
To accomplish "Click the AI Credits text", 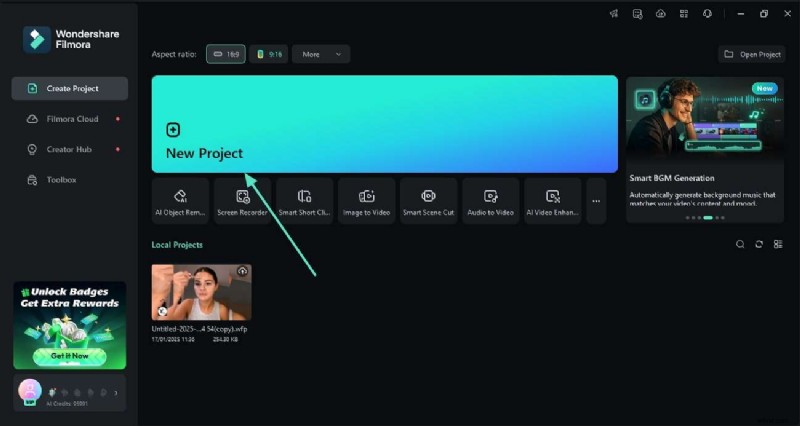I will click(67, 404).
